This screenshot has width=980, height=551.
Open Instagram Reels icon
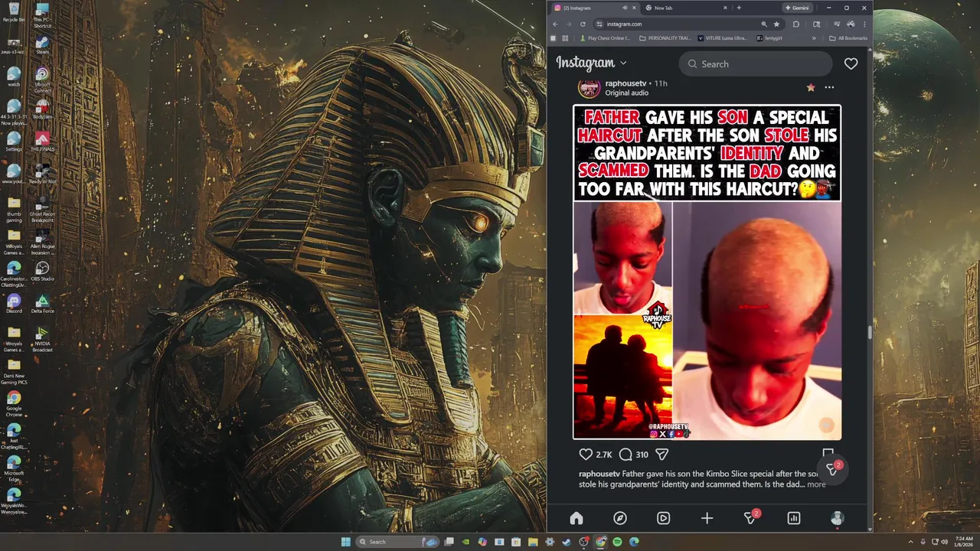pyautogui.click(x=663, y=518)
